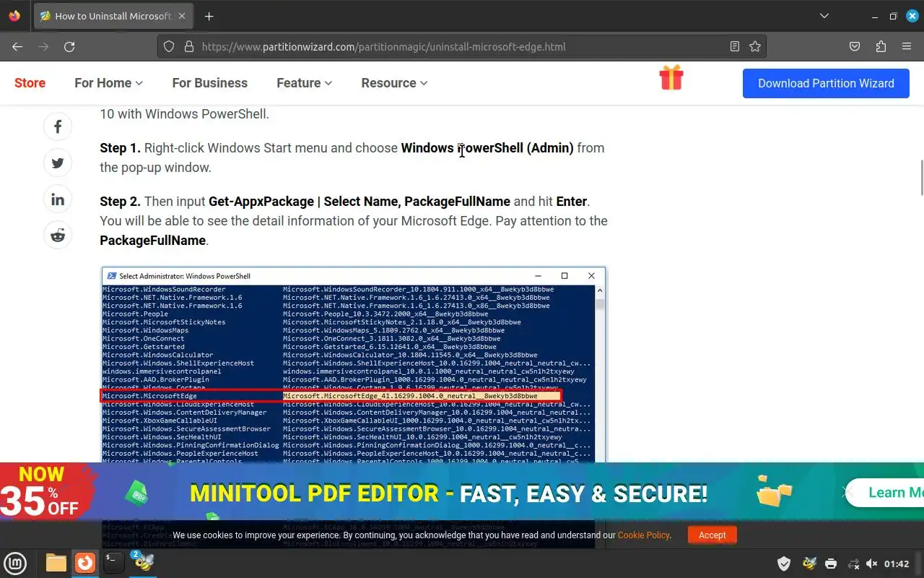Bookmark this page with star icon
This screenshot has height=578, width=924.
[x=755, y=46]
